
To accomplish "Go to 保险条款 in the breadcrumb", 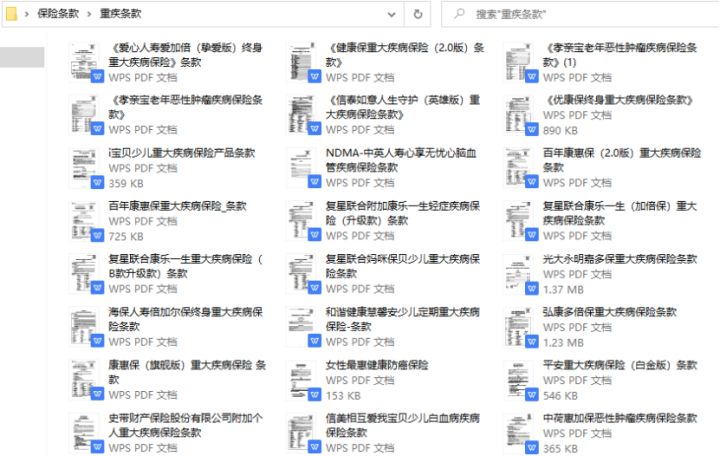I will [x=58, y=14].
